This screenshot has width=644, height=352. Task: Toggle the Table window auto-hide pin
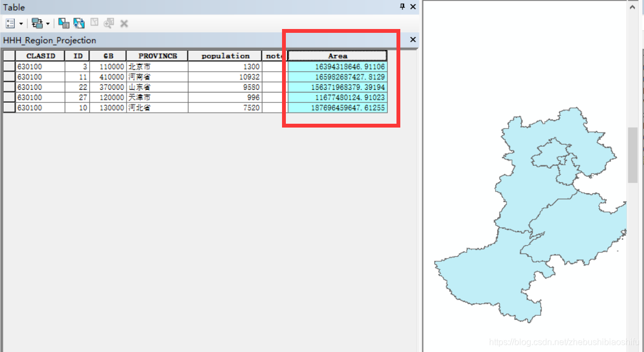(x=402, y=7)
